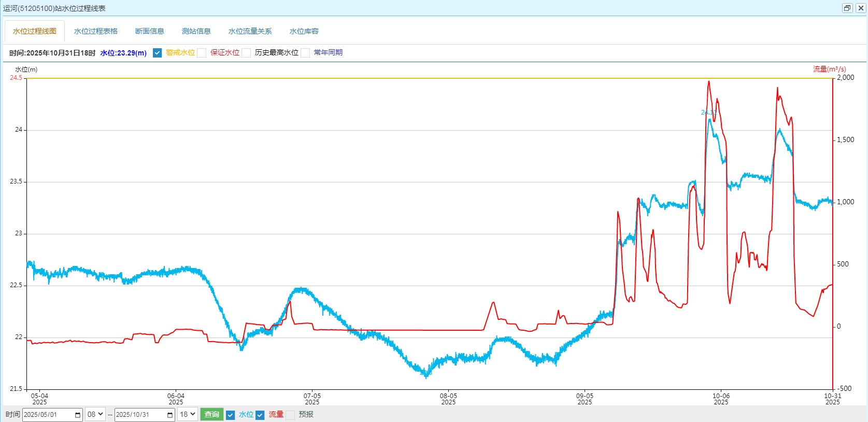Hide the 水位 series using its checkbox
Screen dimensions: 868x422
(x=231, y=415)
